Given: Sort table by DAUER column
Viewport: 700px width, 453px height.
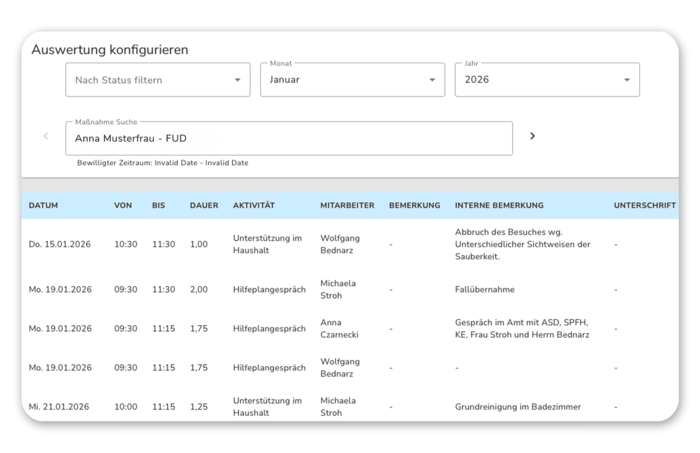Looking at the screenshot, I should (x=204, y=205).
